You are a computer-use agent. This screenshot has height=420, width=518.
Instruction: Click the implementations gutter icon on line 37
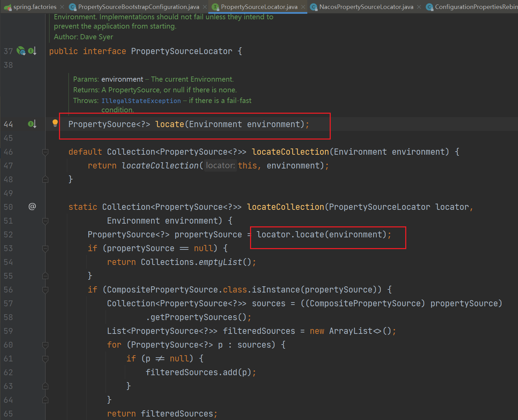click(32, 51)
